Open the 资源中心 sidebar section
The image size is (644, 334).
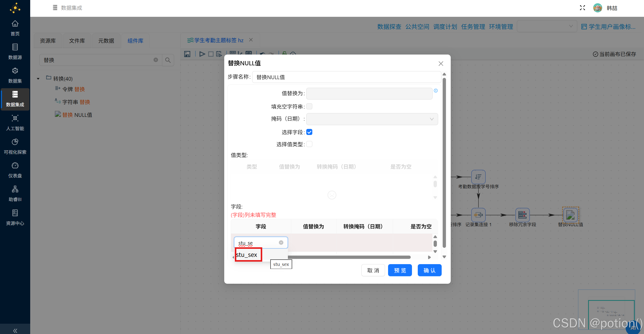15,217
